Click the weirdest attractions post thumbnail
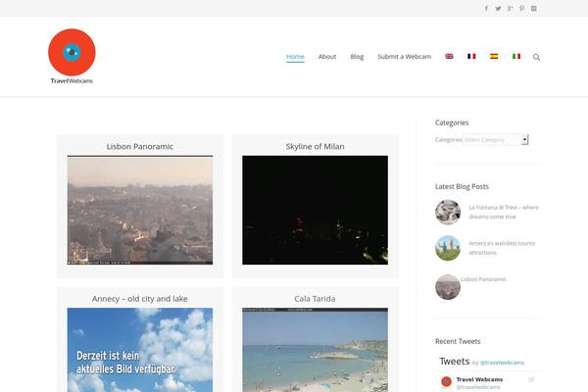Image resolution: width=588 pixels, height=392 pixels. click(448, 248)
